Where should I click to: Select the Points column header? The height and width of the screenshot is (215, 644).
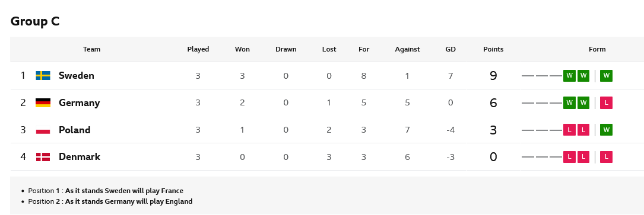click(493, 49)
